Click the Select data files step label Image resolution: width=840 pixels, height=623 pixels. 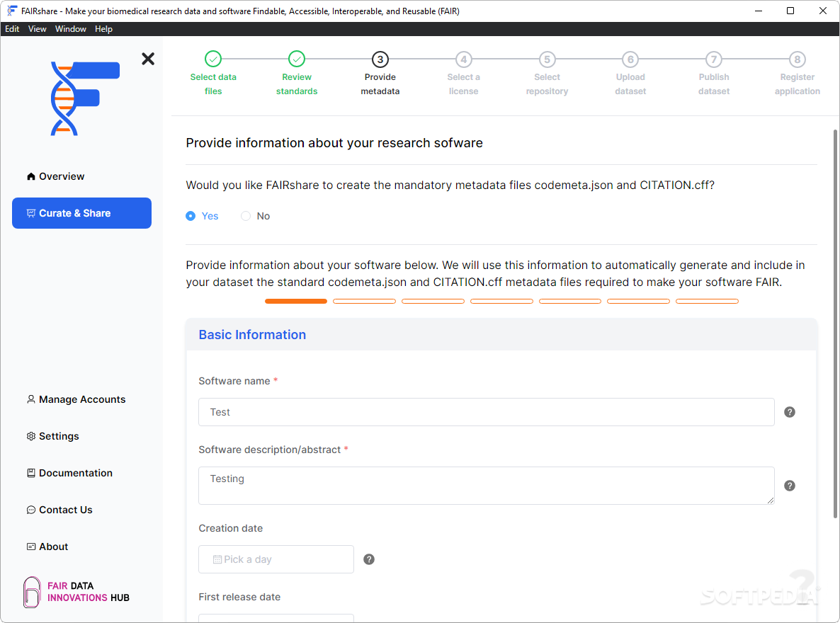pos(213,84)
